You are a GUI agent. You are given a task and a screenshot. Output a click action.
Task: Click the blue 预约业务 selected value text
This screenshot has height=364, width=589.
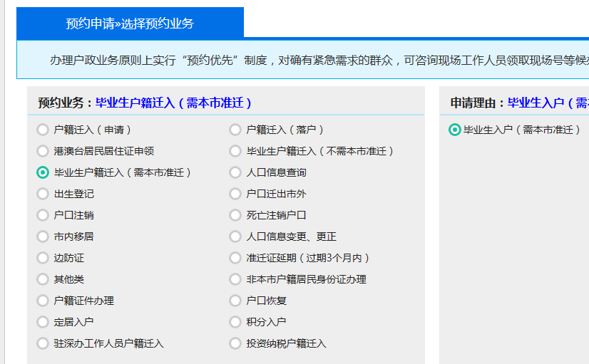click(173, 103)
